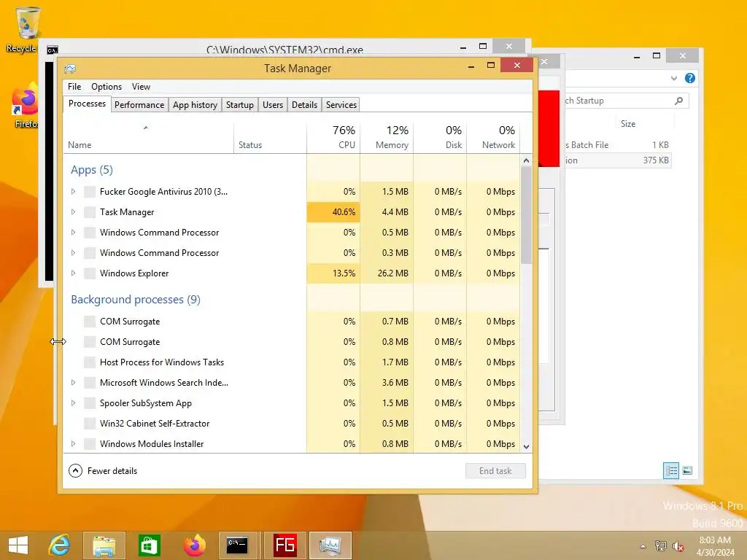The image size is (747, 560).
Task: Click the muted volume tray icon
Action: point(678,546)
